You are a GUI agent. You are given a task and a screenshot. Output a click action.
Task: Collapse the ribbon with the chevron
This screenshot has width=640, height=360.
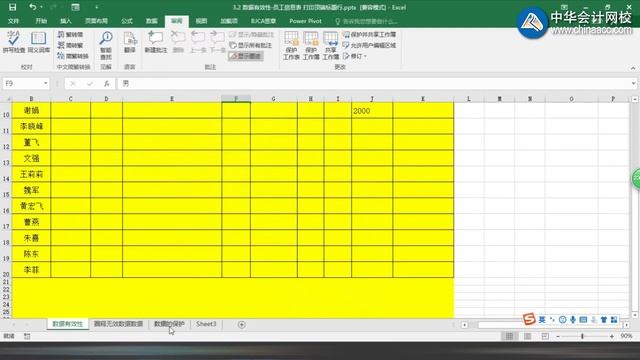coord(633,68)
